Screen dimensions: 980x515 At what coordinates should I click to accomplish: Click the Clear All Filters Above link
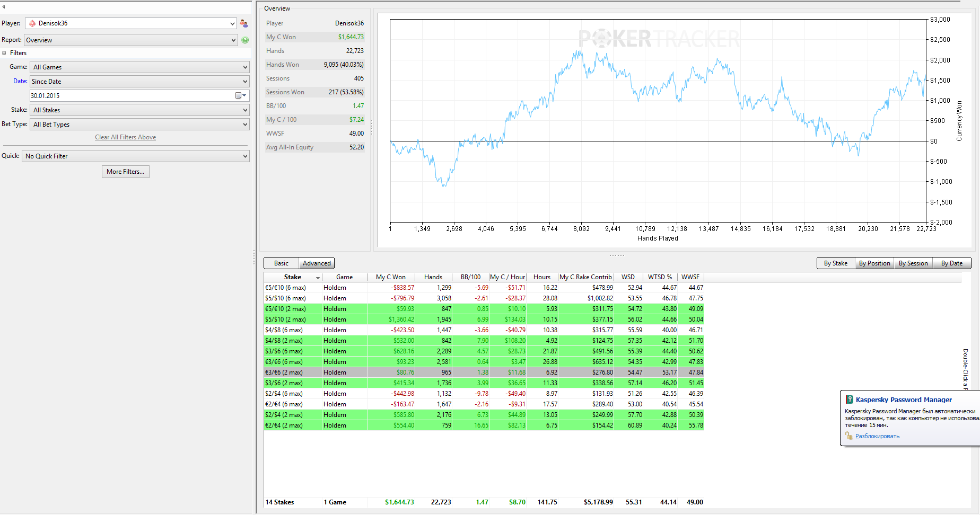coord(126,137)
